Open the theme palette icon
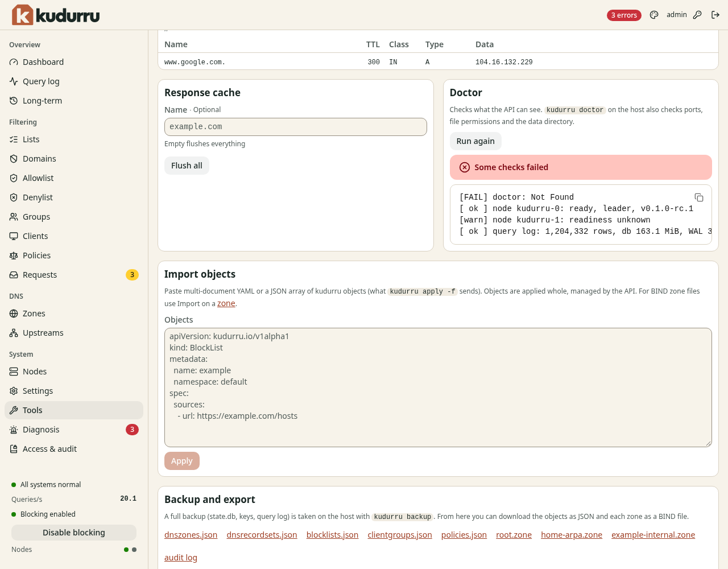This screenshot has width=728, height=569. (654, 15)
